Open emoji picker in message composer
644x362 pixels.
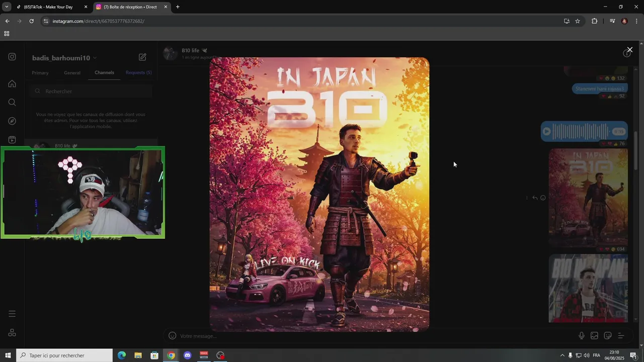click(173, 336)
